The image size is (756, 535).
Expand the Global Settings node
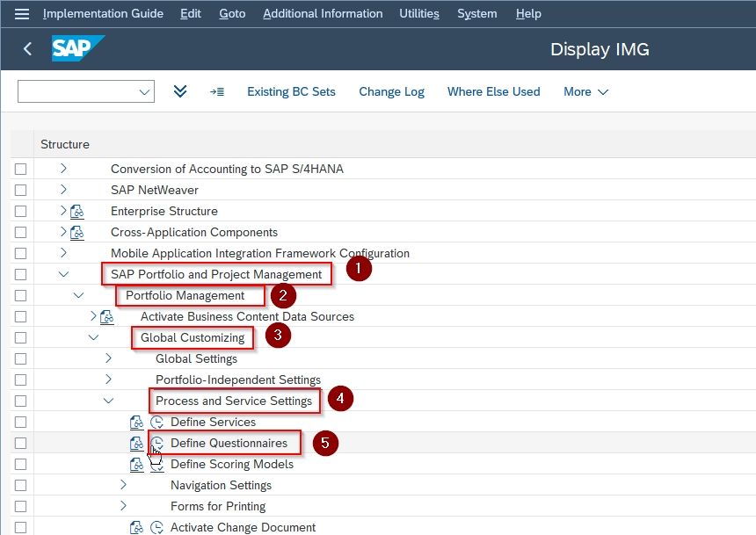tap(108, 358)
